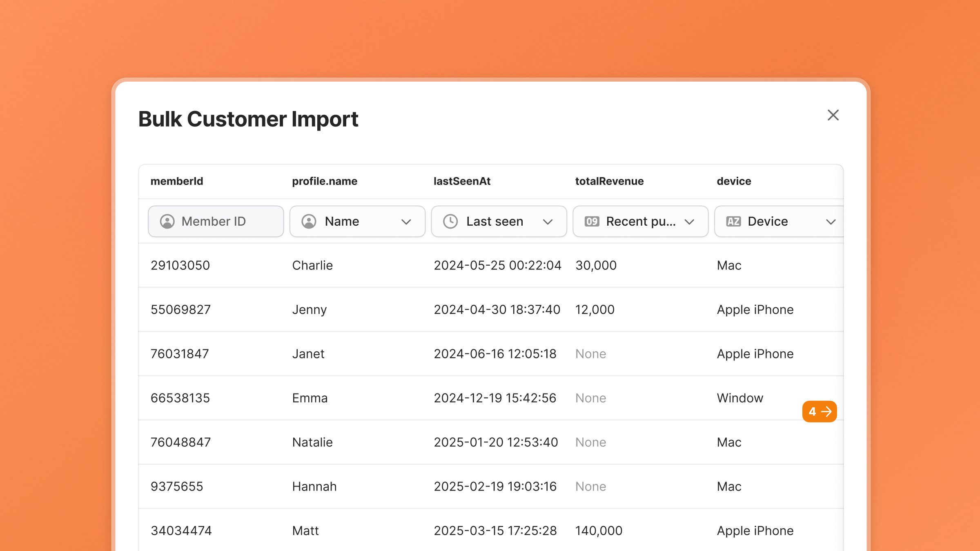
Task: Click the orange 4 arrow badge
Action: coord(819,411)
